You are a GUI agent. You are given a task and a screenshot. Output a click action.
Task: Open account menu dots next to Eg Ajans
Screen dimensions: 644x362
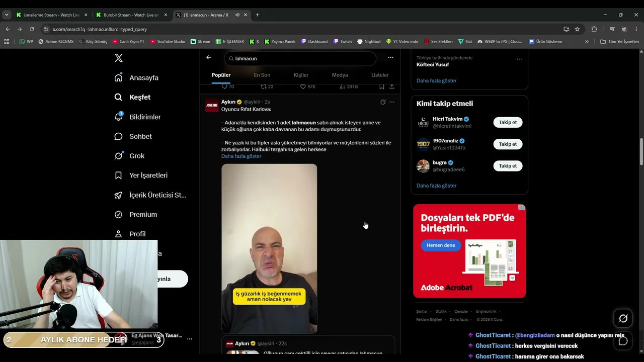(190, 339)
